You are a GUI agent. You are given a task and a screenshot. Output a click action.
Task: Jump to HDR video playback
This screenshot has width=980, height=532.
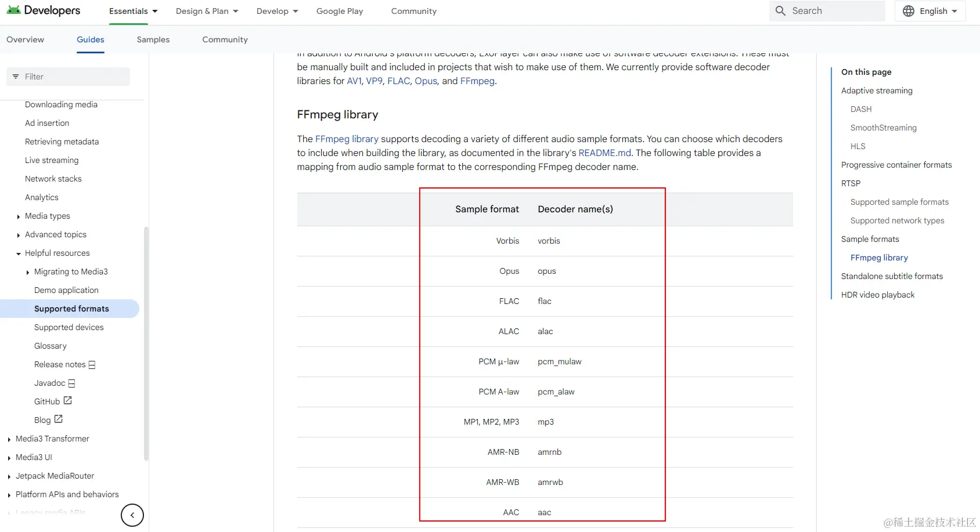point(878,295)
